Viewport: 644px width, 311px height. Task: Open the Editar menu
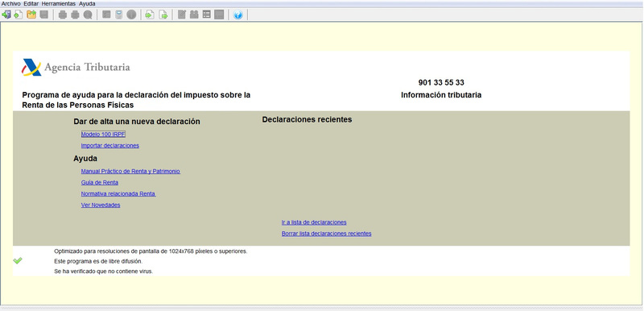pyautogui.click(x=31, y=3)
